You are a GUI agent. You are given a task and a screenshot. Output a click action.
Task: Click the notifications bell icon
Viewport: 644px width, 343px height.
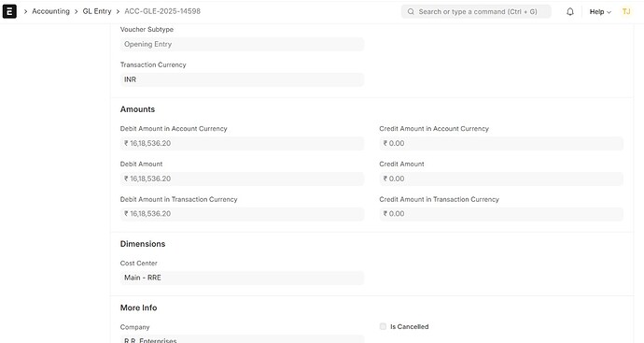[x=570, y=11]
